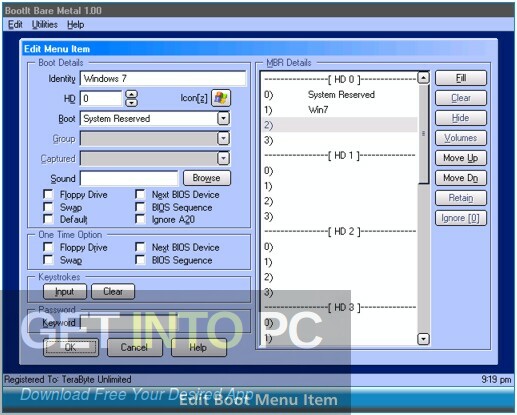This screenshot has width=517, height=415.
Task: Select highlighted slot 2) under HD 0
Action: coord(339,125)
